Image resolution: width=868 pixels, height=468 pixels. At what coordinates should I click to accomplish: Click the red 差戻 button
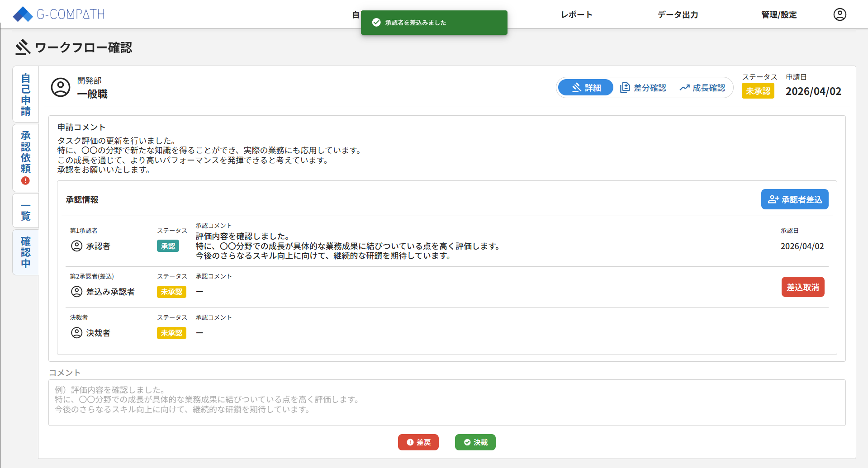click(x=418, y=442)
